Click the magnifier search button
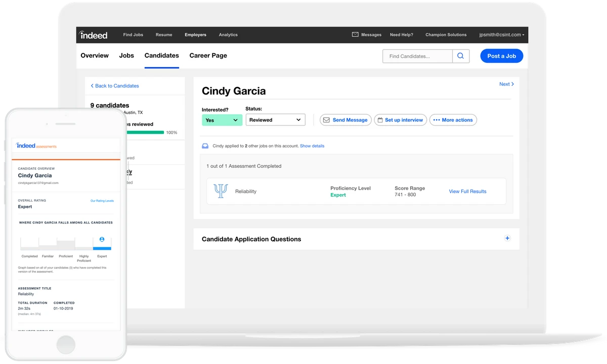Viewport: 607px width, 364px height. (x=460, y=56)
